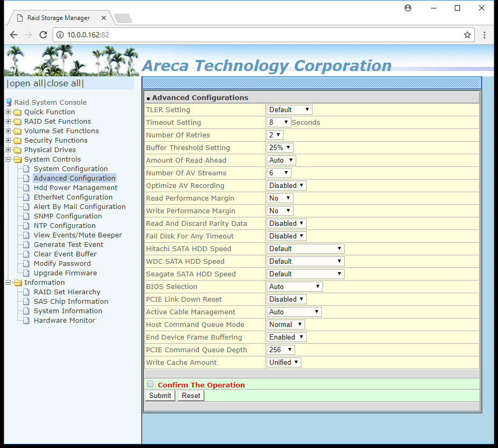Open Clear Event Buffer page
Image resolution: width=498 pixels, height=448 pixels.
click(65, 254)
